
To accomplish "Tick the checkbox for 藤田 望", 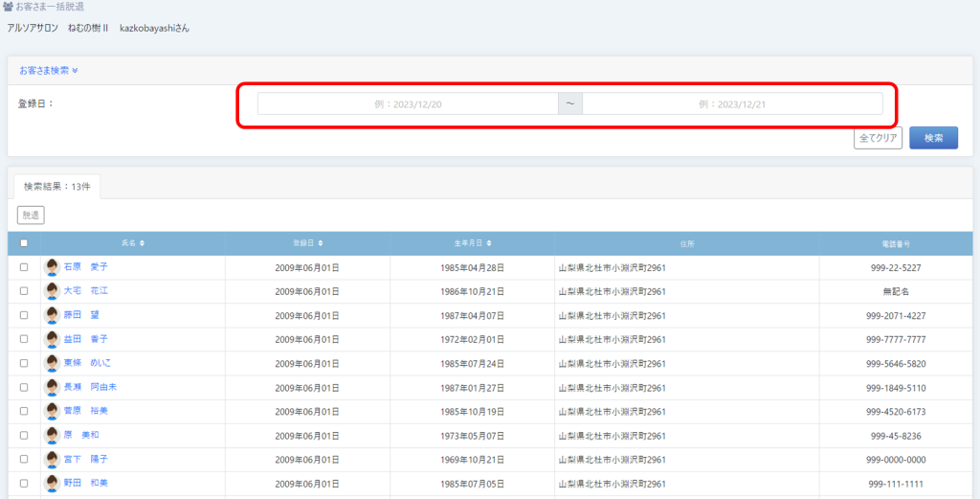I will 24,315.
